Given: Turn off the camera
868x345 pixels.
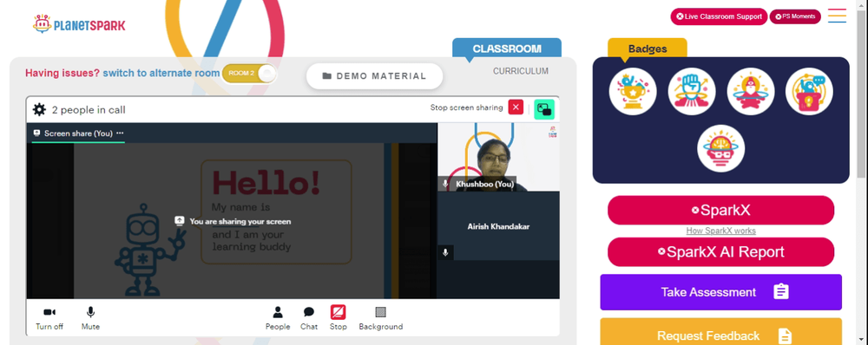Looking at the screenshot, I should [49, 318].
